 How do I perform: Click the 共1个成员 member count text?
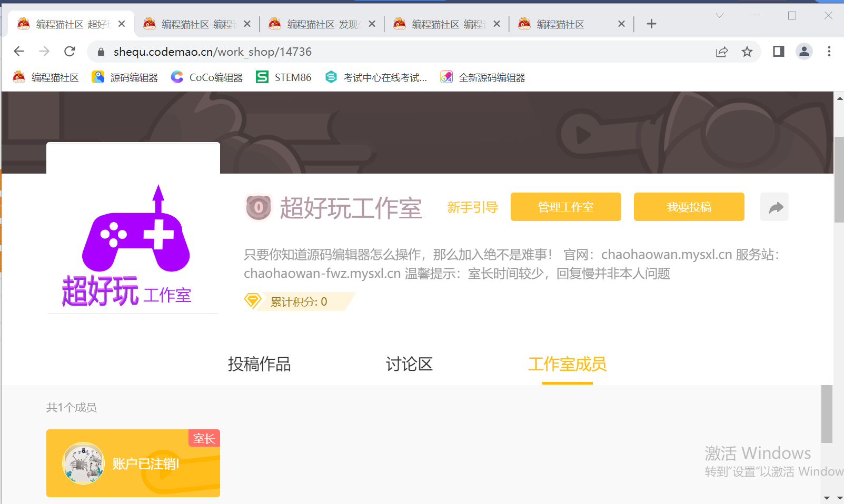(x=72, y=408)
